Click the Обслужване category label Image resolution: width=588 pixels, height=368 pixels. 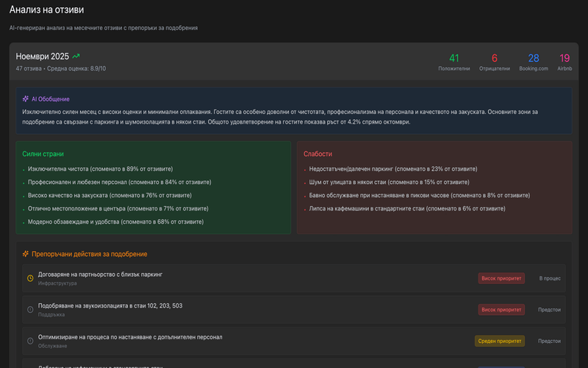pyautogui.click(x=52, y=346)
